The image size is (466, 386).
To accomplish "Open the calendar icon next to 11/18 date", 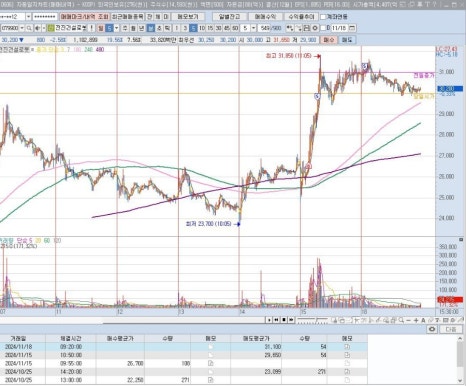I will 352,28.
